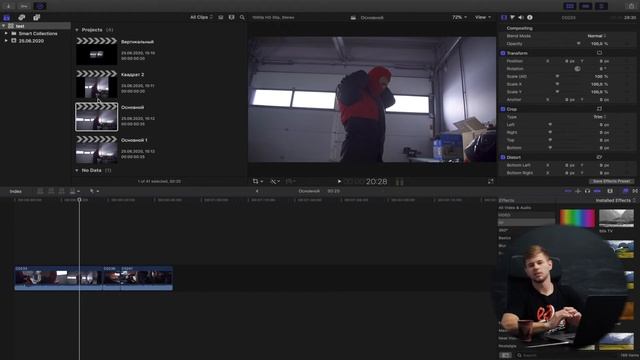
Task: Click Connect clip to primary storyline icon
Action: click(40, 191)
